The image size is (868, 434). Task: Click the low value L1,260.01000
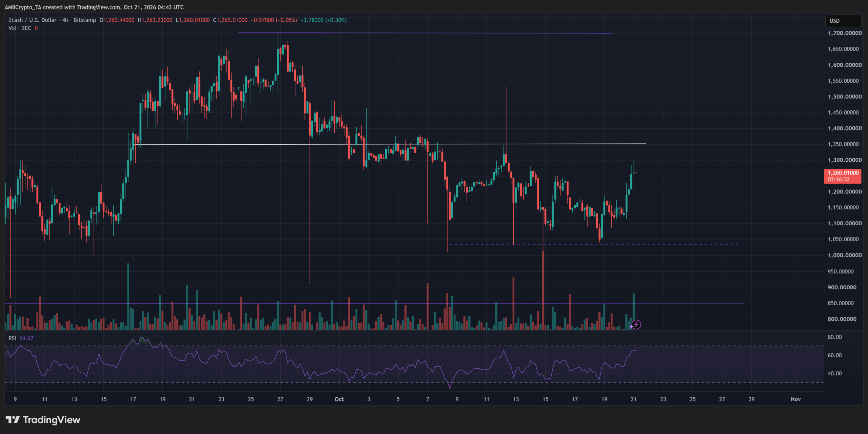point(193,20)
